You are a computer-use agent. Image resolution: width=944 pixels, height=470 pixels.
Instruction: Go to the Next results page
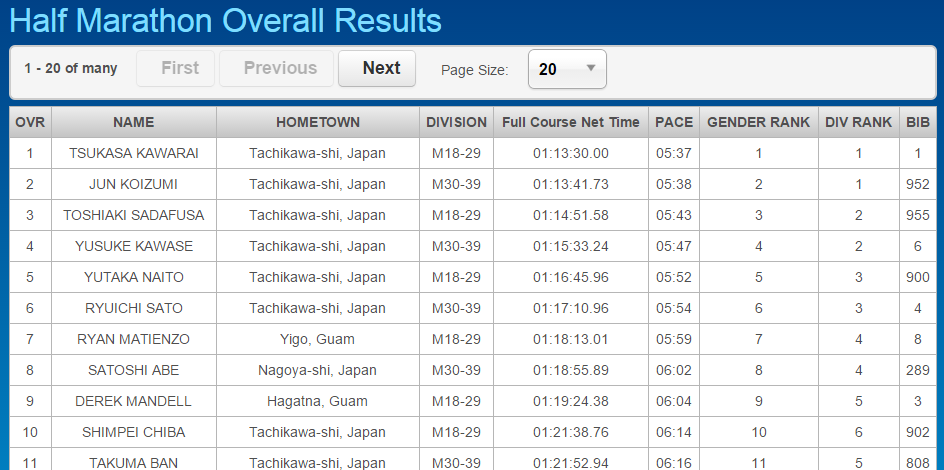click(377, 69)
